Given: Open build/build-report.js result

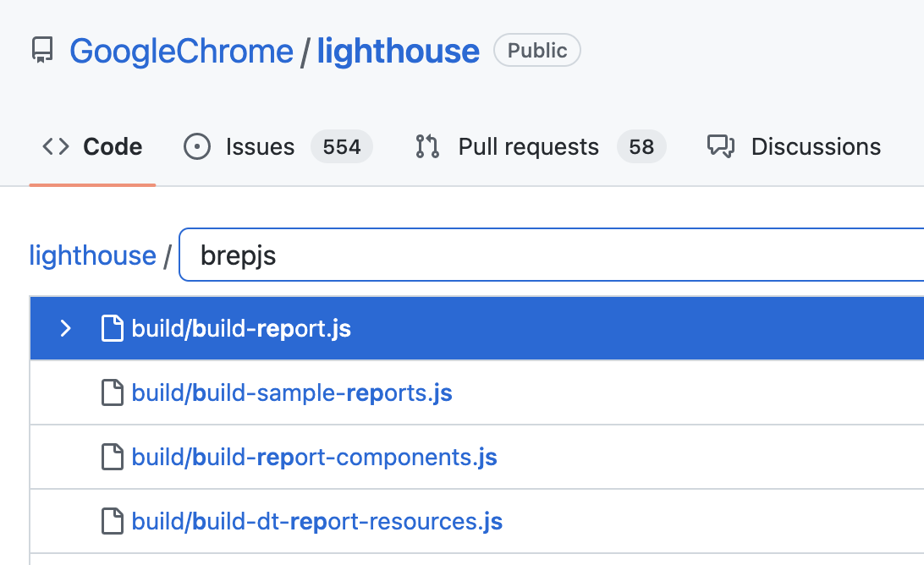Looking at the screenshot, I should (x=241, y=329).
